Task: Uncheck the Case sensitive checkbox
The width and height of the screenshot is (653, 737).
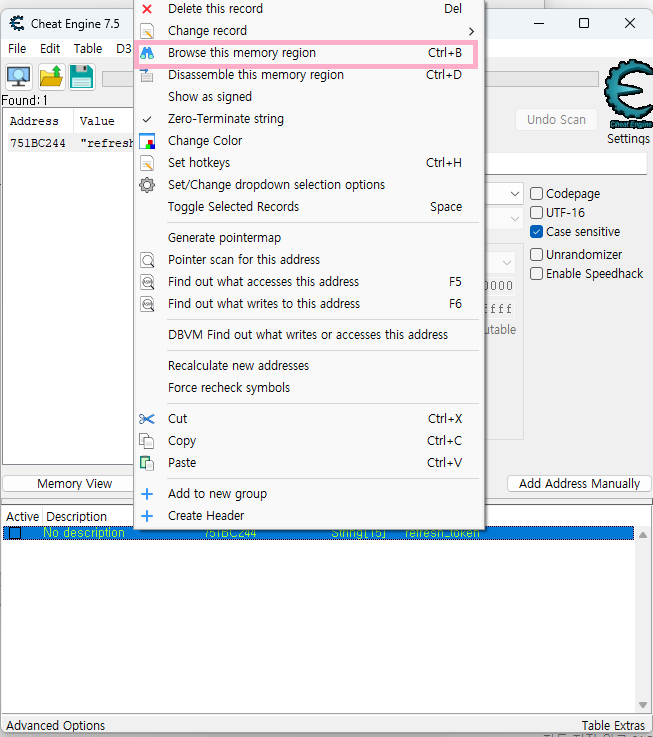Action: click(536, 232)
